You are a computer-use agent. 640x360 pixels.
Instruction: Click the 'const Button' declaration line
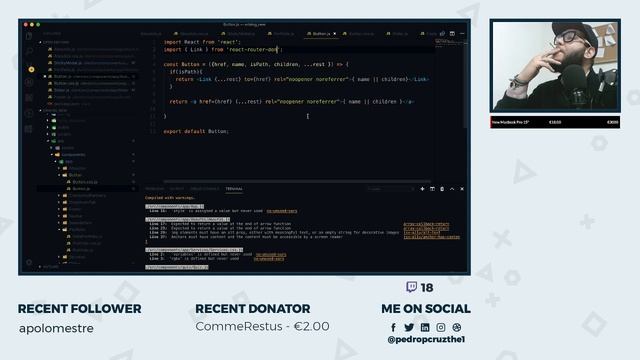tap(256, 64)
